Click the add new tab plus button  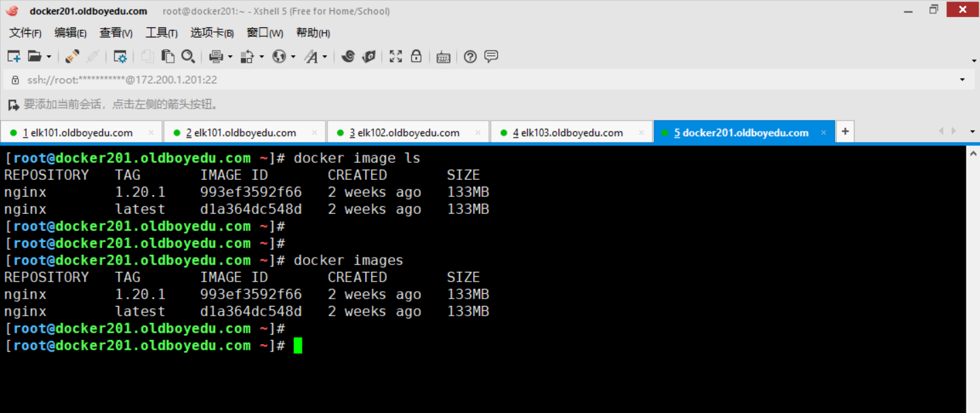(x=845, y=132)
